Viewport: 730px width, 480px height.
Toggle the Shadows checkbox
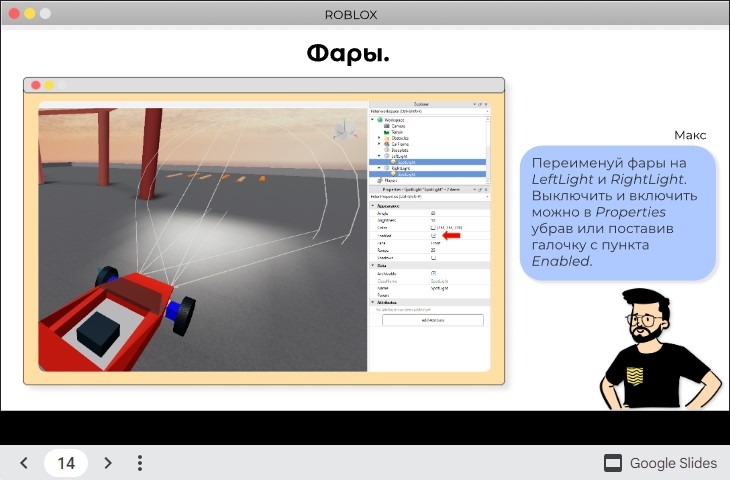coord(433,257)
